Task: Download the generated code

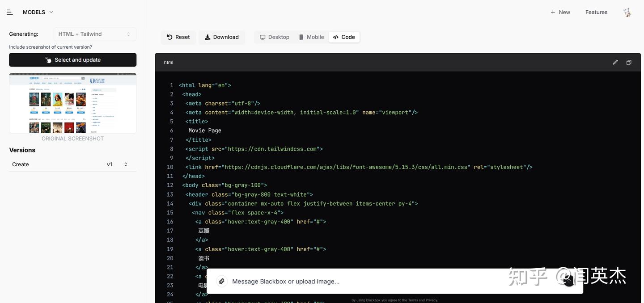Action: click(x=222, y=37)
